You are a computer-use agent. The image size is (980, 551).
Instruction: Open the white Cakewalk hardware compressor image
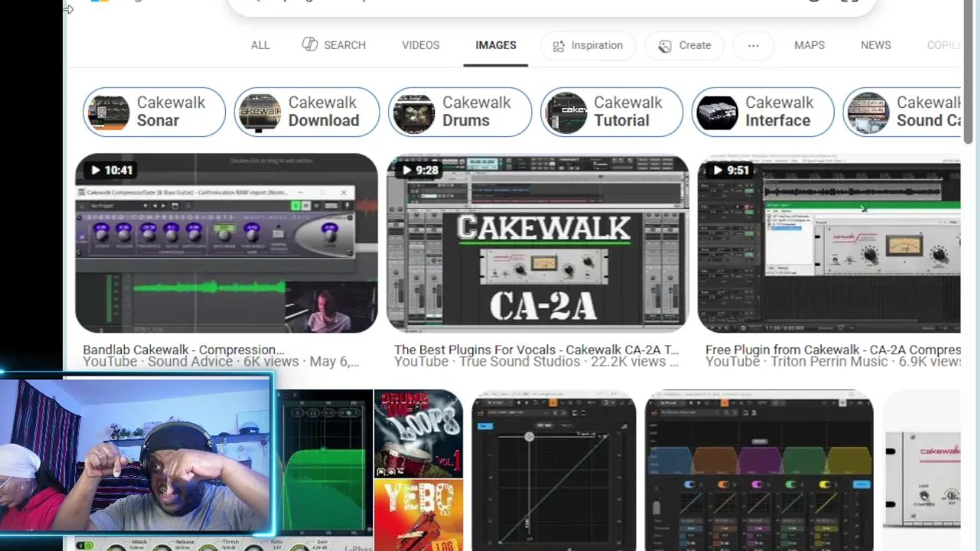pos(922,471)
